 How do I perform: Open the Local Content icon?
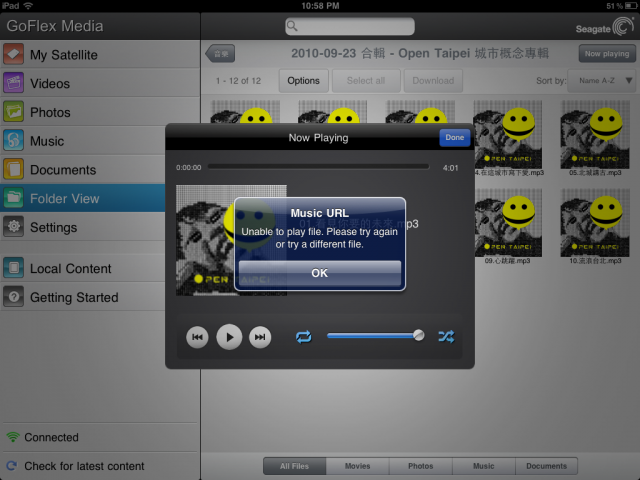(x=13, y=268)
